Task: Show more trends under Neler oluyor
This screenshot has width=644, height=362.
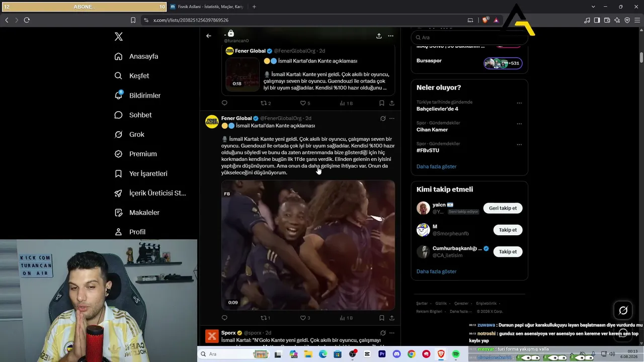Action: (436, 166)
